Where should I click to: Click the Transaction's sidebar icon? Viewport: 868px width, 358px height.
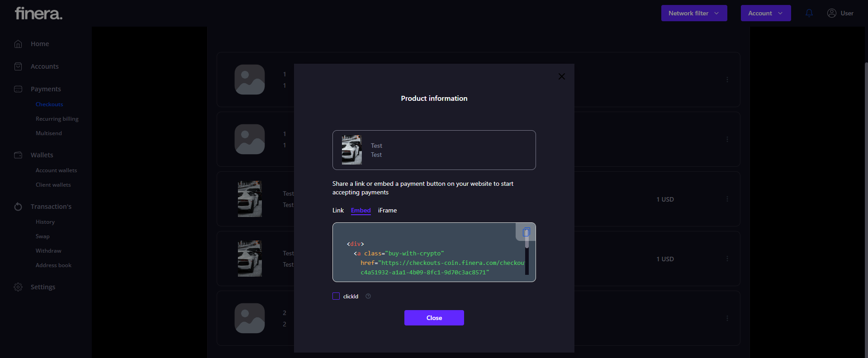[18, 207]
